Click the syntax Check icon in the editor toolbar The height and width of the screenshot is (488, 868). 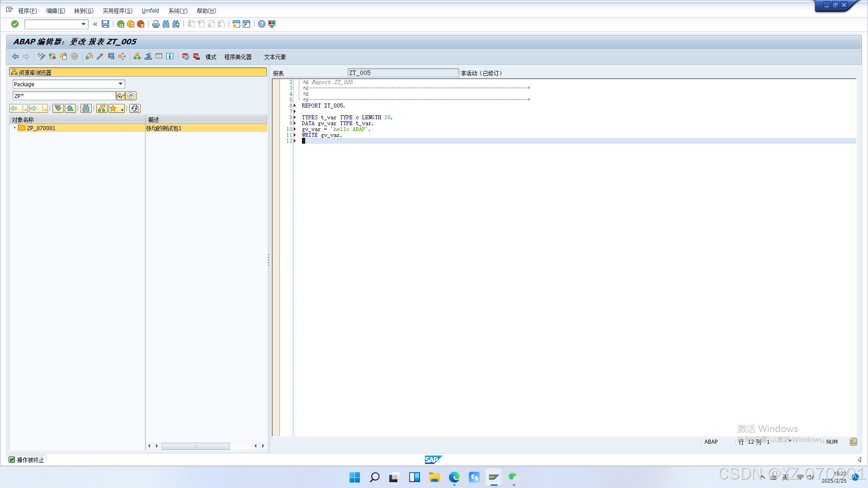pyautogui.click(x=89, y=56)
